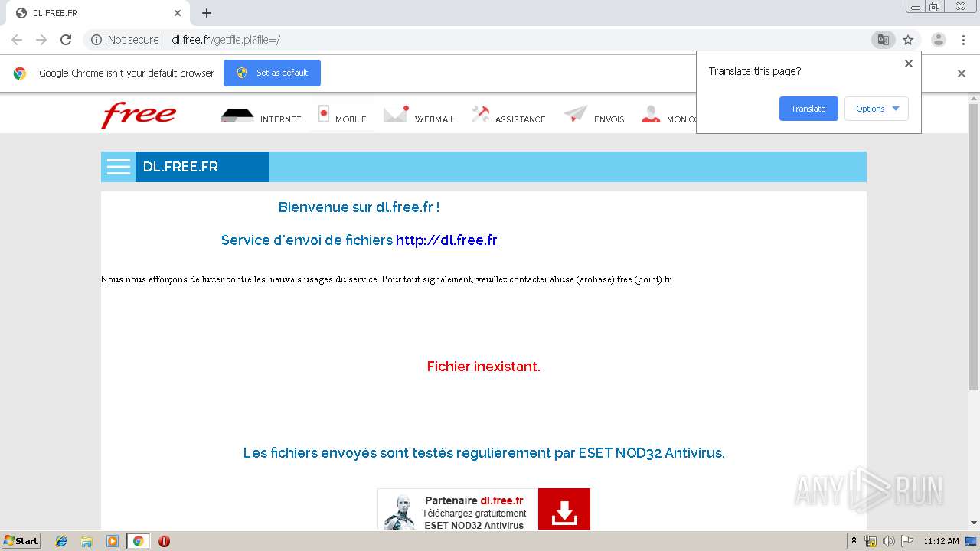Show hidden system tray icons
980x551 pixels.
854,541
